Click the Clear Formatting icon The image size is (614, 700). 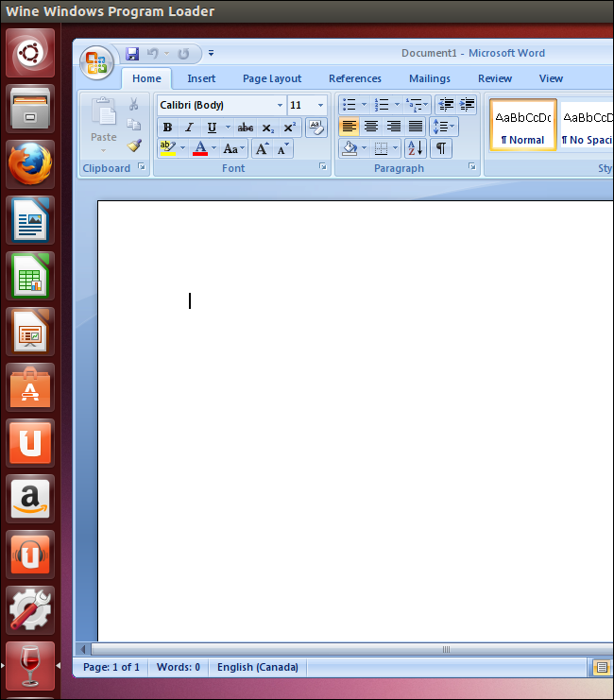316,127
